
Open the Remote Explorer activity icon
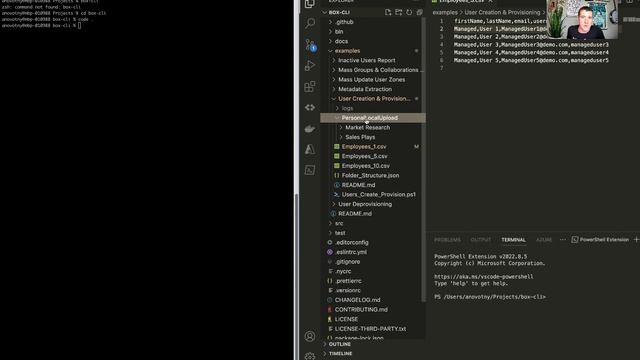pos(310,107)
